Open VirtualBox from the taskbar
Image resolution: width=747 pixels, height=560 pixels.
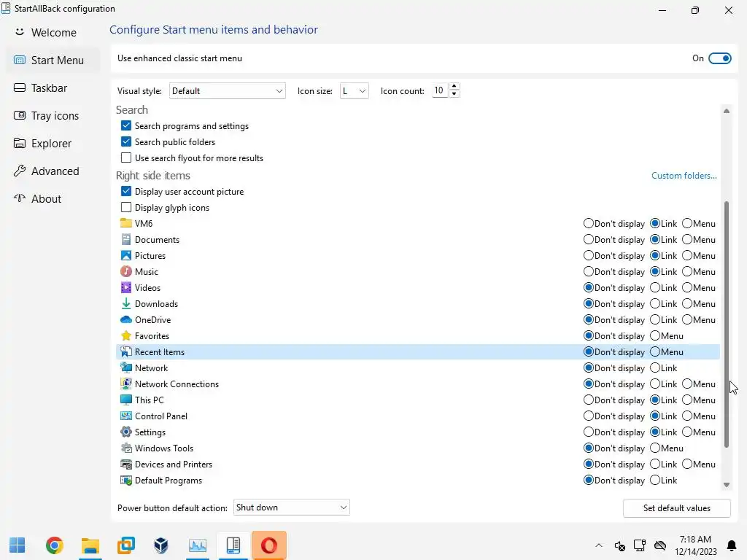[161, 545]
